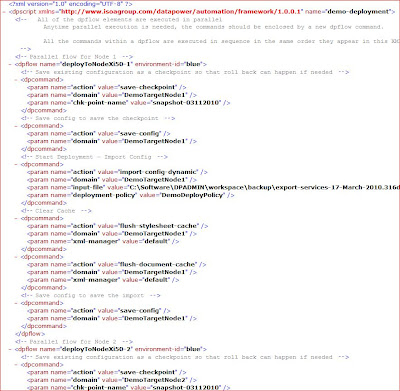The width and height of the screenshot is (400, 391).
Task: Click the isoagroup.com namespace URL
Action: click(x=181, y=12)
